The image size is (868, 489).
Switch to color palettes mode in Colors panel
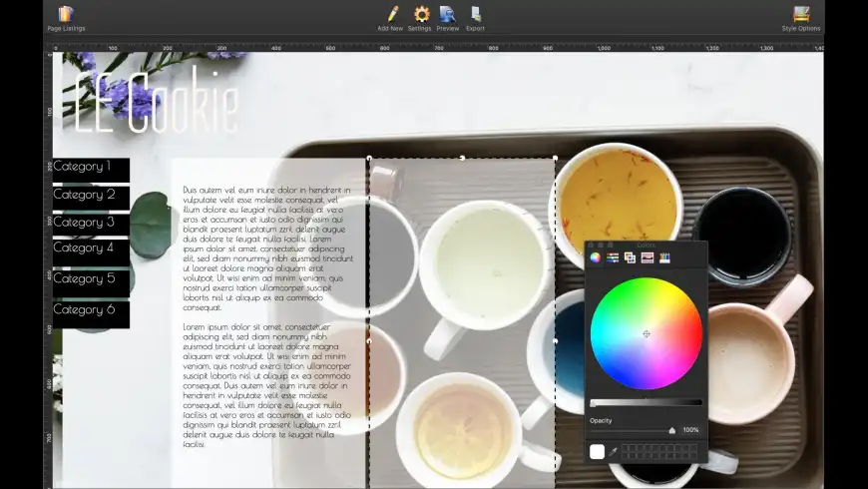[630, 257]
